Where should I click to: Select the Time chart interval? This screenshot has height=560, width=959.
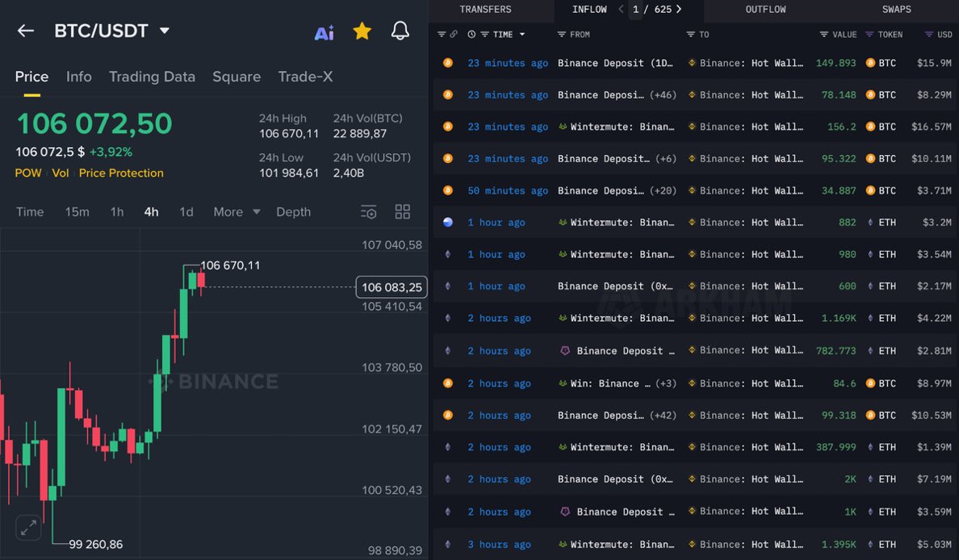(30, 211)
